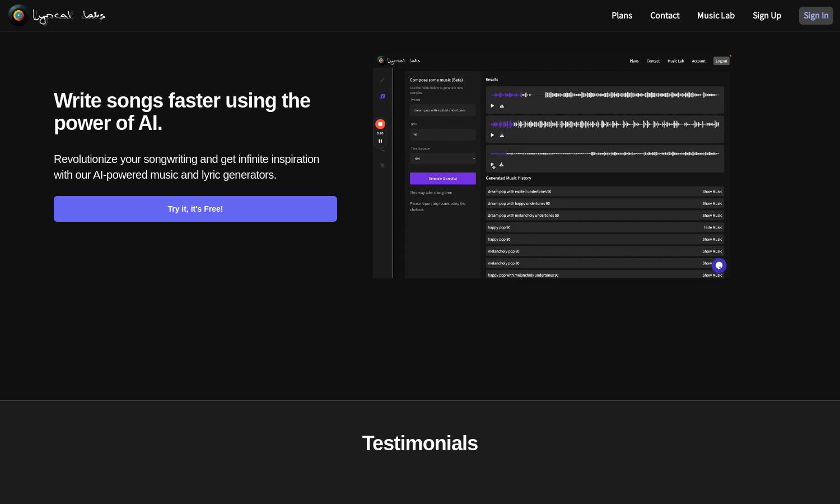Open the Sign Up page from main navigation

pos(767,16)
